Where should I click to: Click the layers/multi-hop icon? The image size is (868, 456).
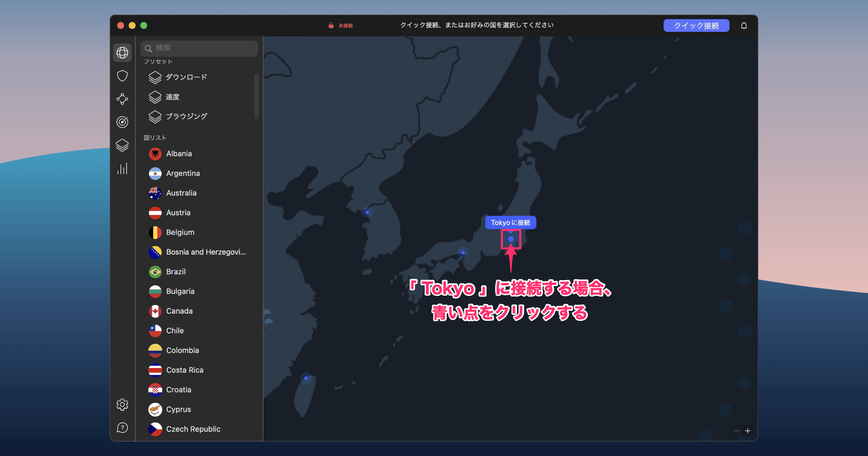click(x=123, y=145)
